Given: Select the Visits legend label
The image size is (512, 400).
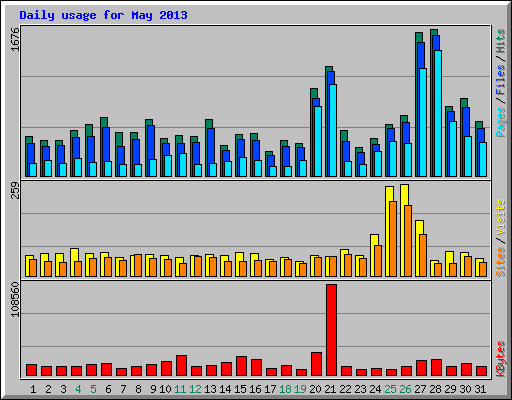Looking at the screenshot, I should tap(500, 218).
